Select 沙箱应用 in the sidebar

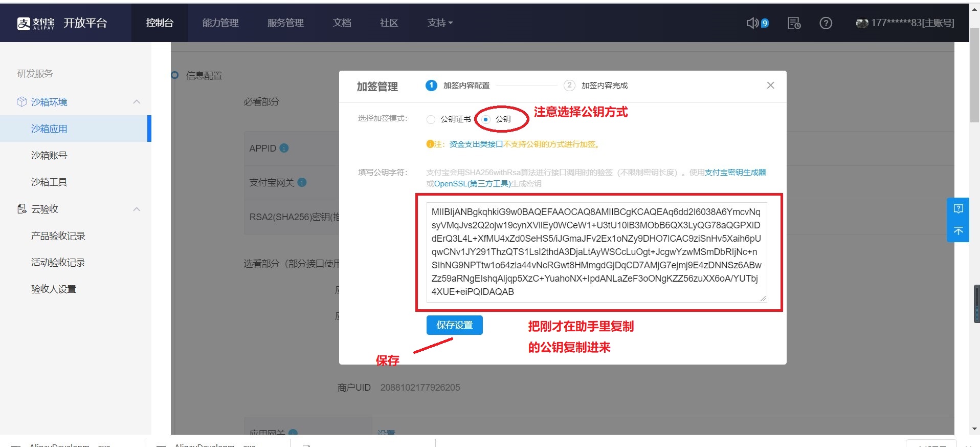click(76, 129)
